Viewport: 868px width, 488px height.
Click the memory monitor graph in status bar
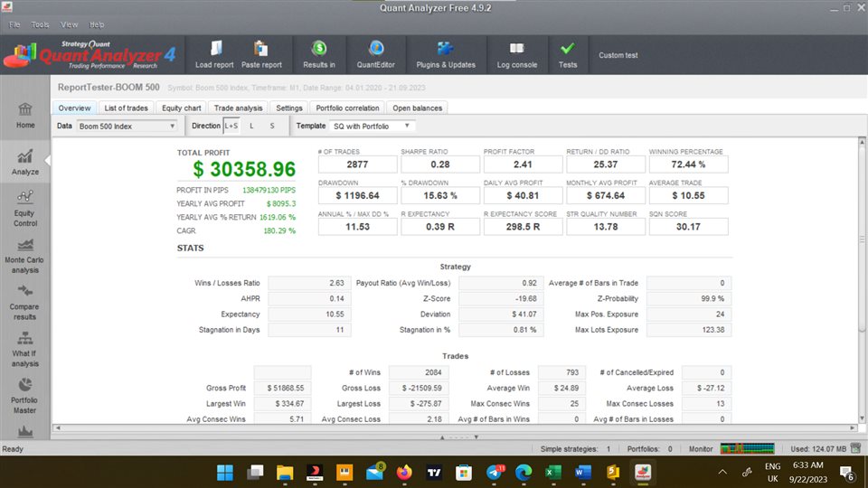(x=747, y=448)
